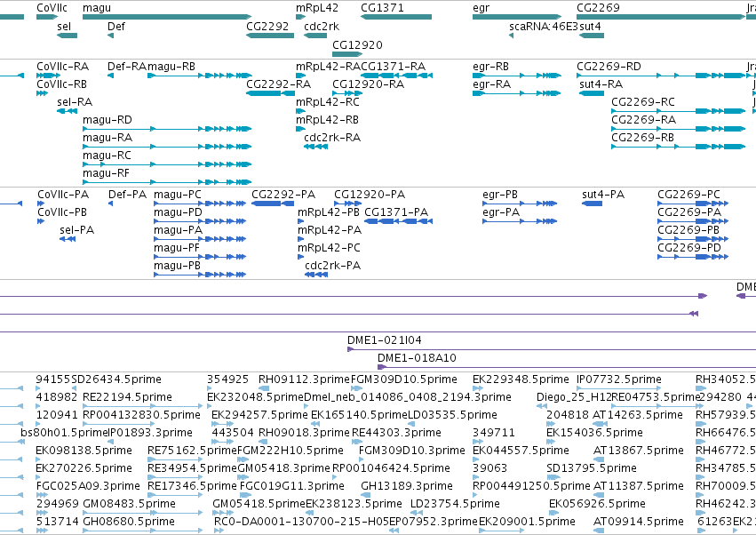This screenshot has width=756, height=535.
Task: Click the magu-RB transcript
Action: pyautogui.click(x=200, y=76)
